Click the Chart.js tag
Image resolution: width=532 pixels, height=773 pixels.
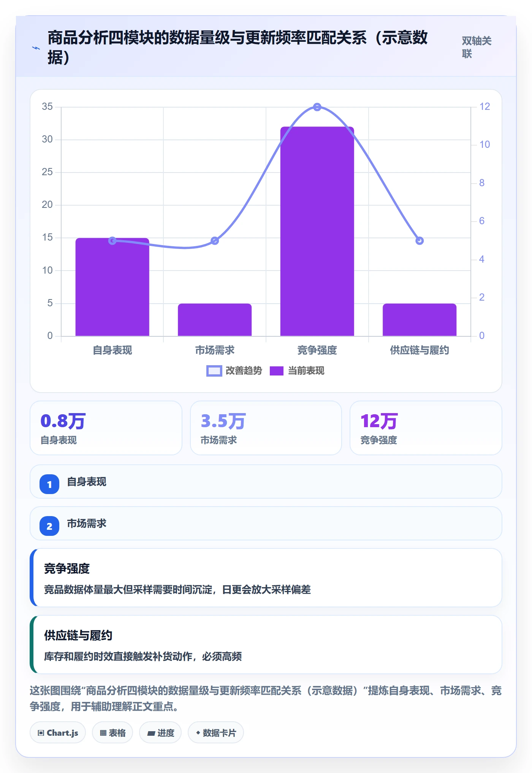coord(58,733)
